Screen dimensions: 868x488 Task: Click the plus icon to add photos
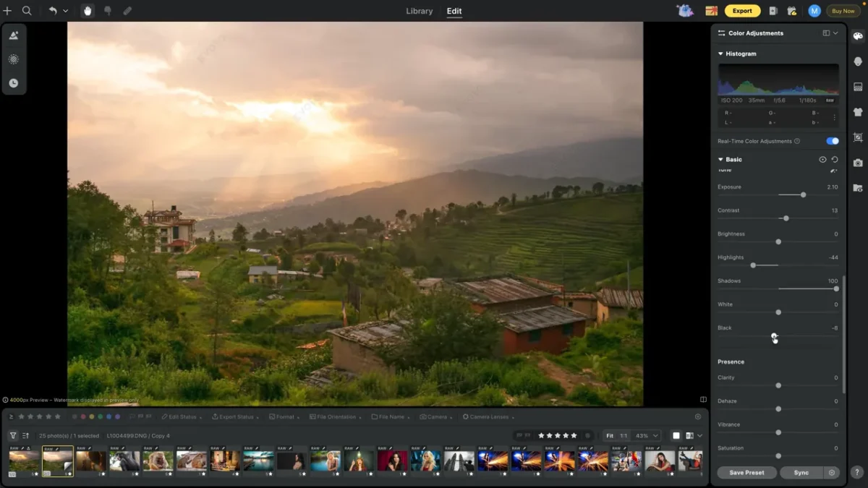point(7,11)
